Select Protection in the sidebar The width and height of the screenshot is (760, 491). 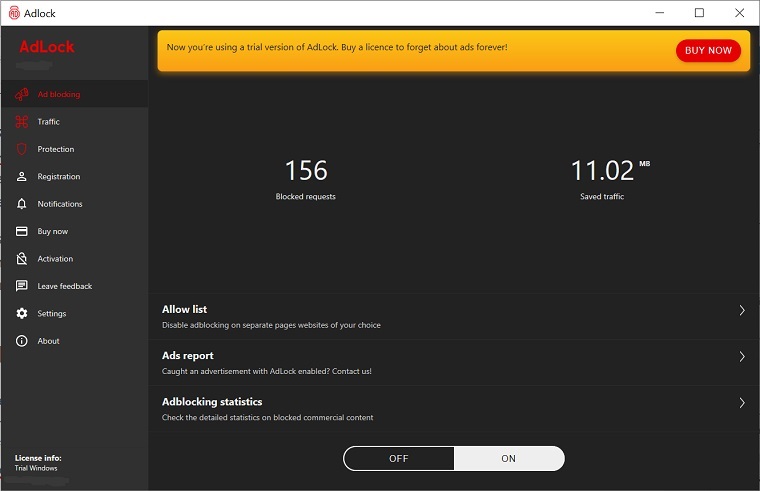pos(56,149)
